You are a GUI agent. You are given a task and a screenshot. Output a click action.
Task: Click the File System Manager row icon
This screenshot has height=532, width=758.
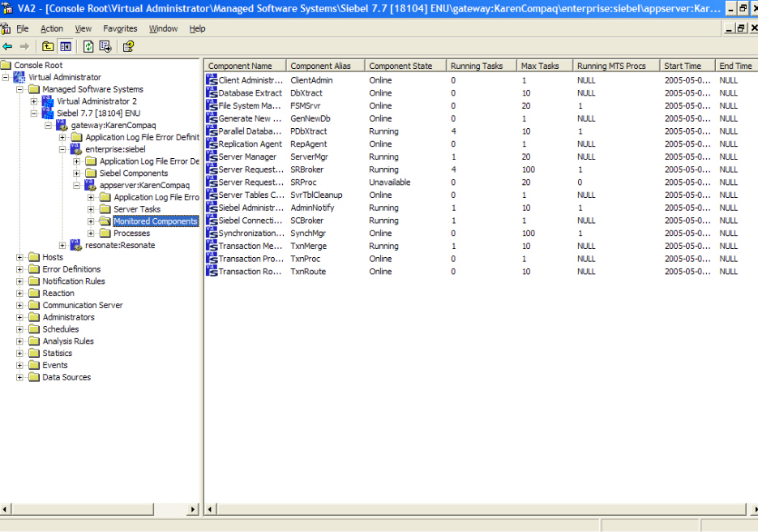212,105
